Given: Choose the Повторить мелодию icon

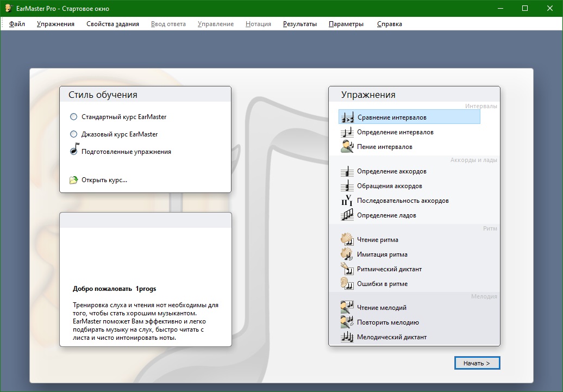Looking at the screenshot, I should click(347, 322).
